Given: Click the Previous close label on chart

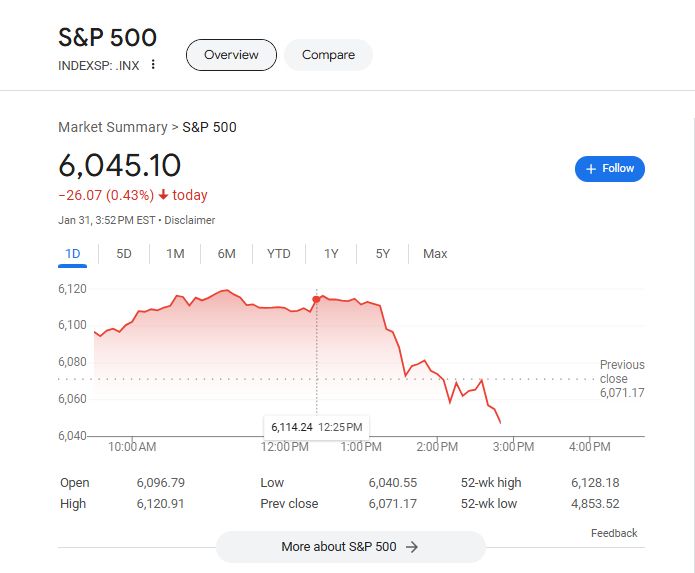Looking at the screenshot, I should pos(622,372).
